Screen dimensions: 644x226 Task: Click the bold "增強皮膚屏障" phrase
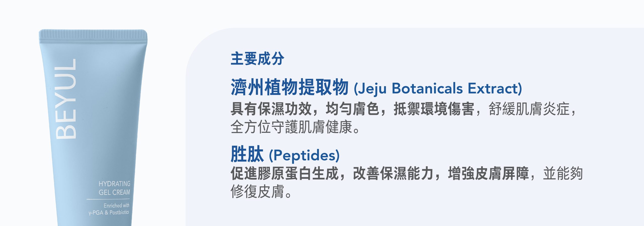pos(488,173)
